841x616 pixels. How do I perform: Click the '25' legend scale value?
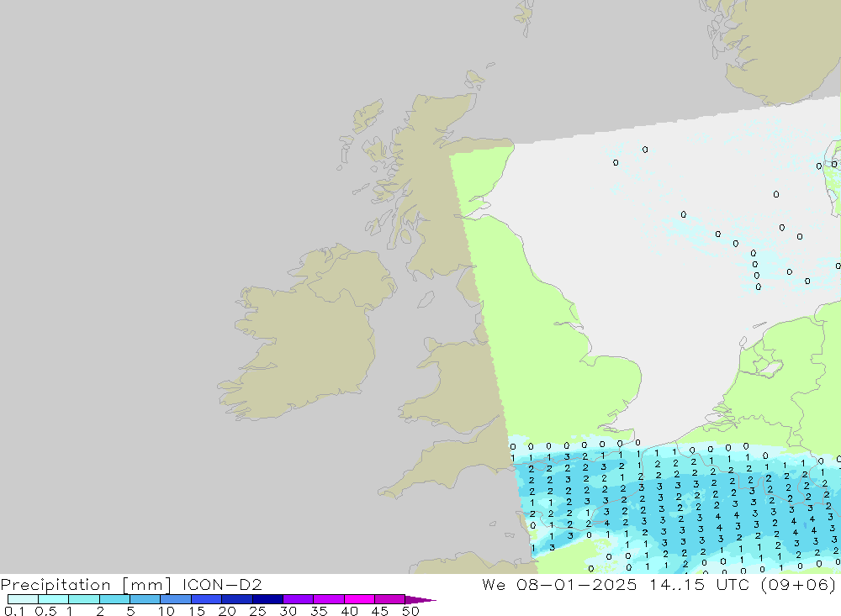coord(257,611)
